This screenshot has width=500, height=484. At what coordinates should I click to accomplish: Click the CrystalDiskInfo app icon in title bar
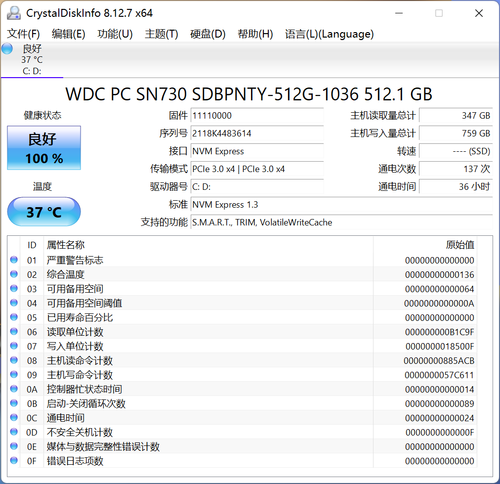(x=14, y=13)
